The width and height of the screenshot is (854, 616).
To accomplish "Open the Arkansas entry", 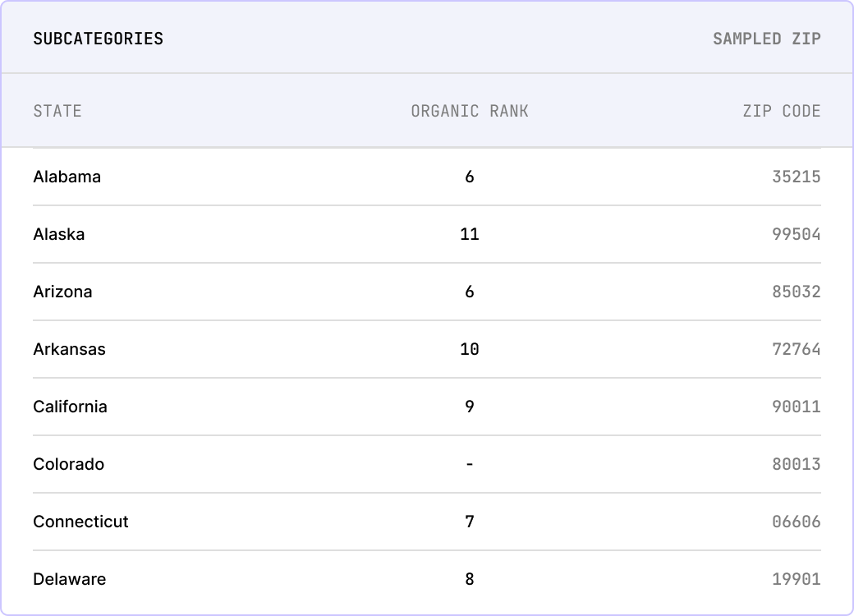I will 427,349.
